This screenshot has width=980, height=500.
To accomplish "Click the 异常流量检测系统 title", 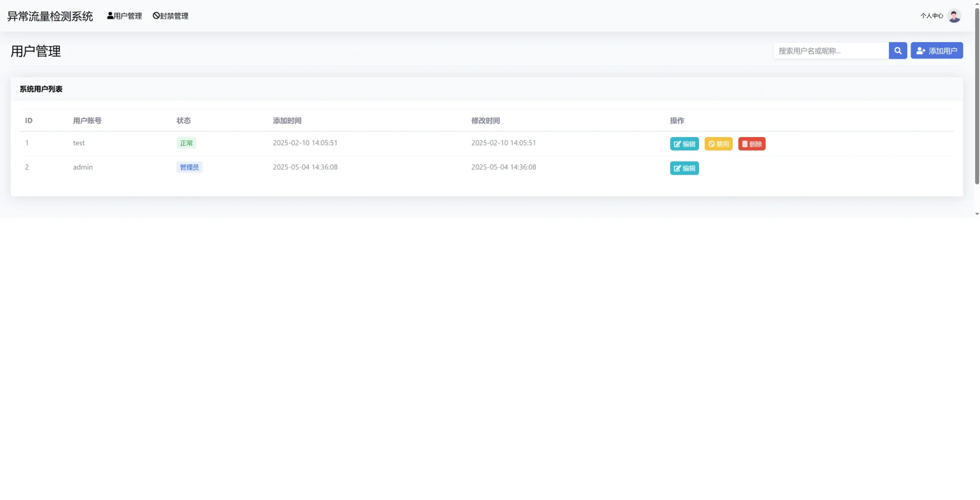I will 50,16.
